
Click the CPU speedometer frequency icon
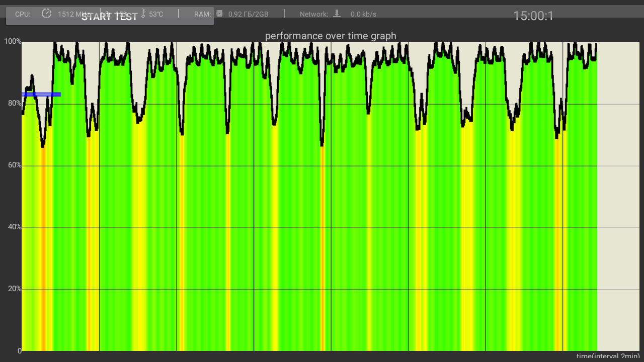click(47, 14)
